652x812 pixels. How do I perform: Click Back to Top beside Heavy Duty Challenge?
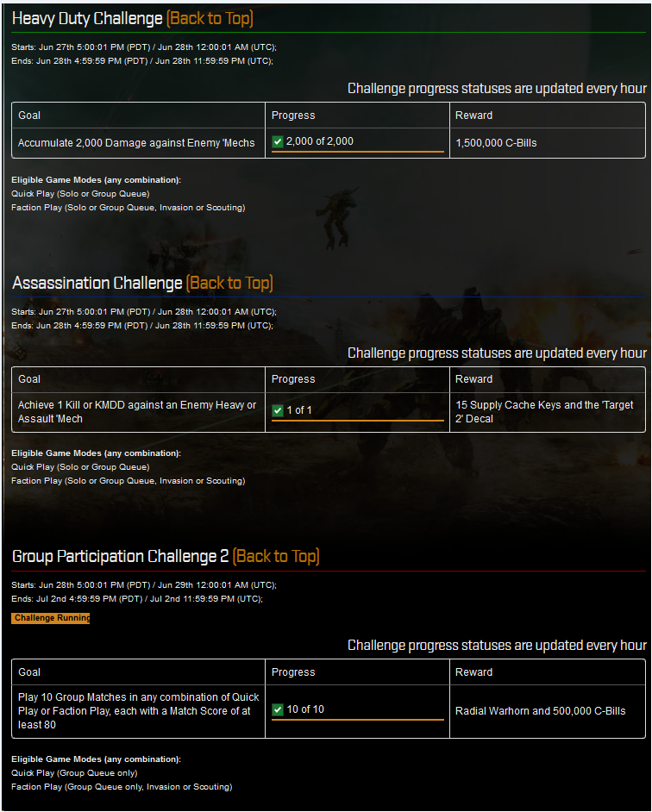pos(210,19)
